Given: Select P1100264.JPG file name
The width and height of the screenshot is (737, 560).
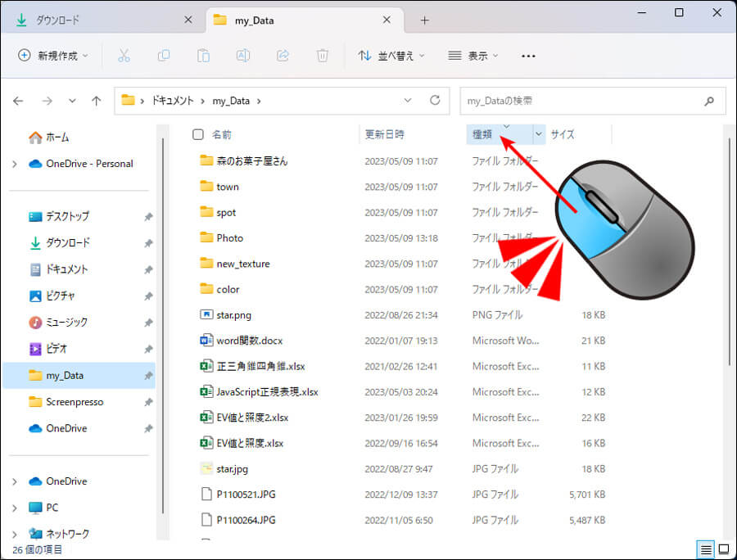Looking at the screenshot, I should (246, 520).
